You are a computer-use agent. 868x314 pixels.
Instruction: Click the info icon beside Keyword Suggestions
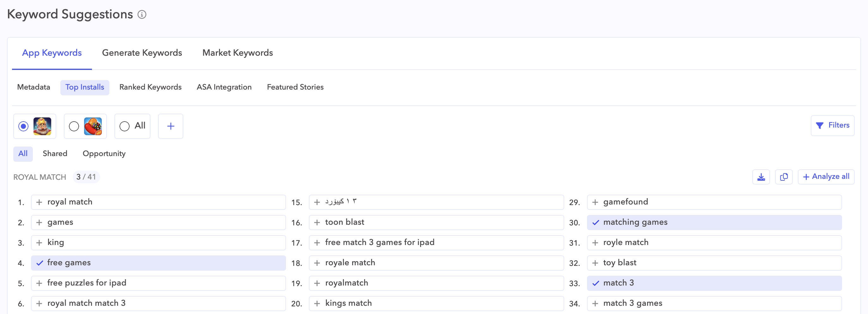click(142, 15)
